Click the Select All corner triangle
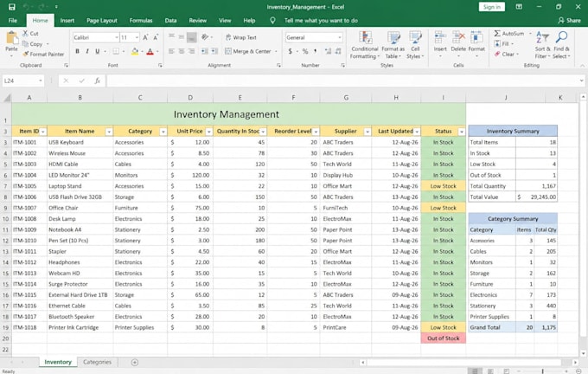The height and width of the screenshot is (374, 588). [x=6, y=98]
